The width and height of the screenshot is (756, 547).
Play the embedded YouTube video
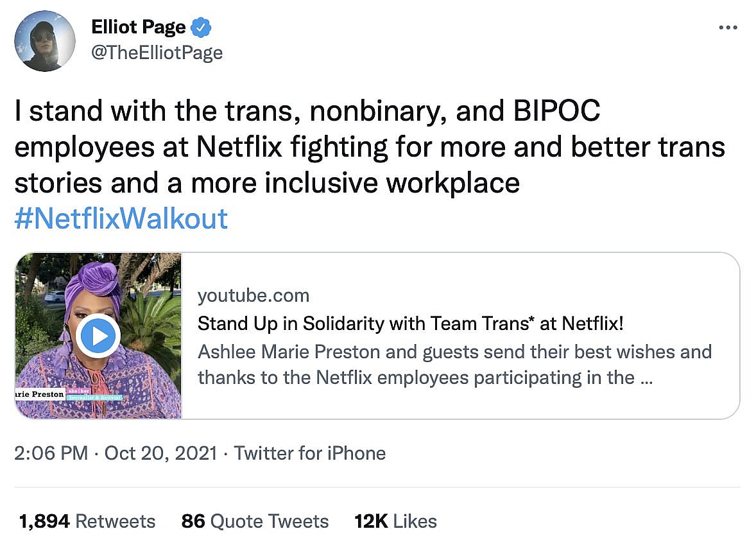[x=98, y=335]
